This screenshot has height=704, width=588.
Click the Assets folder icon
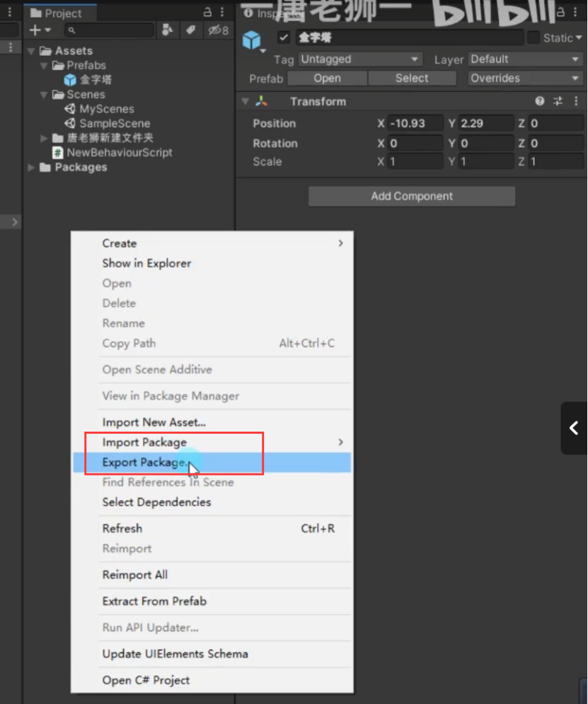click(45, 51)
